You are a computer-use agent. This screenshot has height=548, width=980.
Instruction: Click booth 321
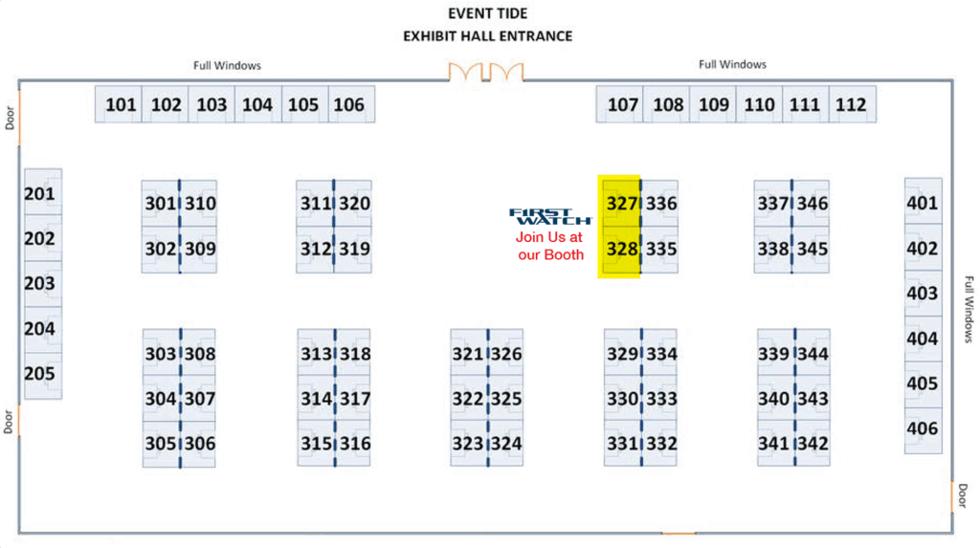(x=468, y=354)
